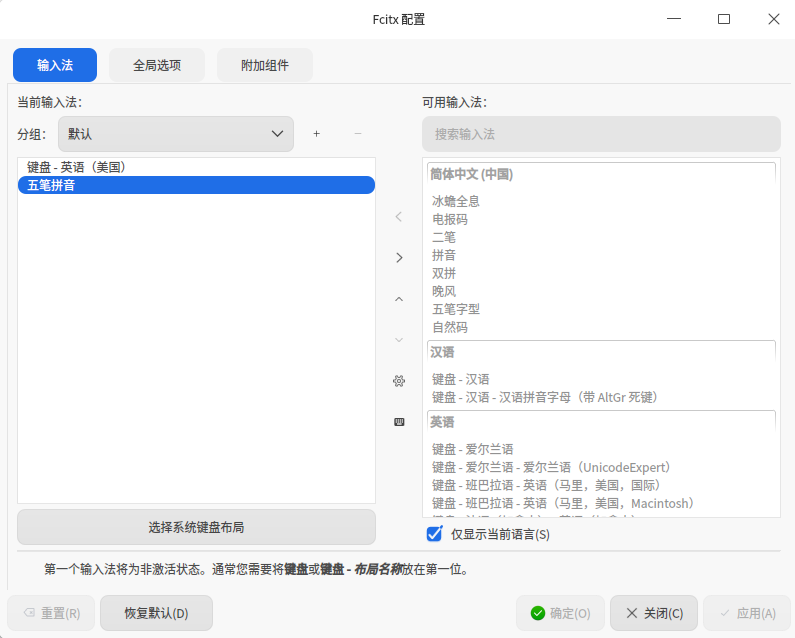Click the keyboard layout icon
Screen dimensions: 795x638
(399, 422)
